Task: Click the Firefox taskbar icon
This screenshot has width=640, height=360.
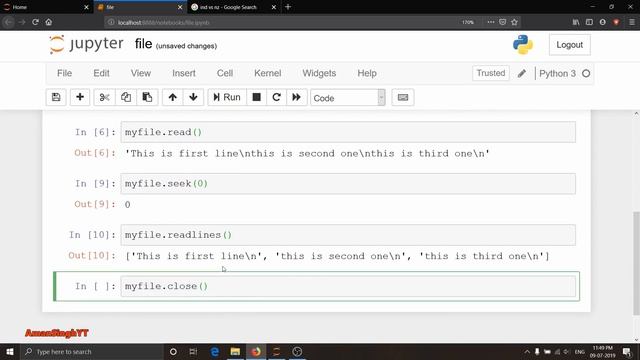Action: (x=256, y=351)
